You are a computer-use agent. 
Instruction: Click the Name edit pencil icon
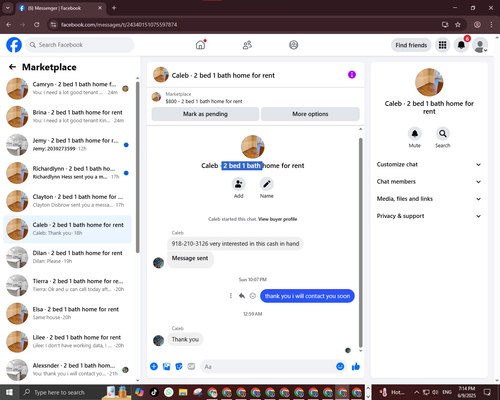tap(267, 184)
